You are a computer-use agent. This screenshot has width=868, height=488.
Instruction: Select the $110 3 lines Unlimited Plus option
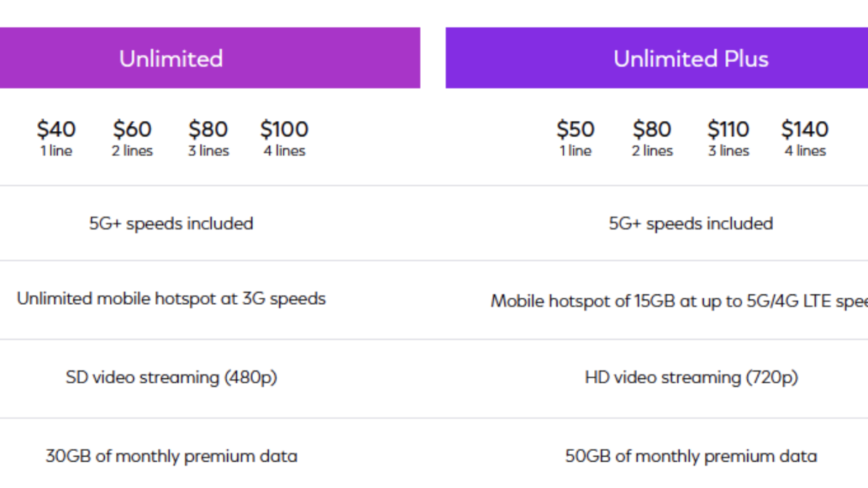(728, 130)
